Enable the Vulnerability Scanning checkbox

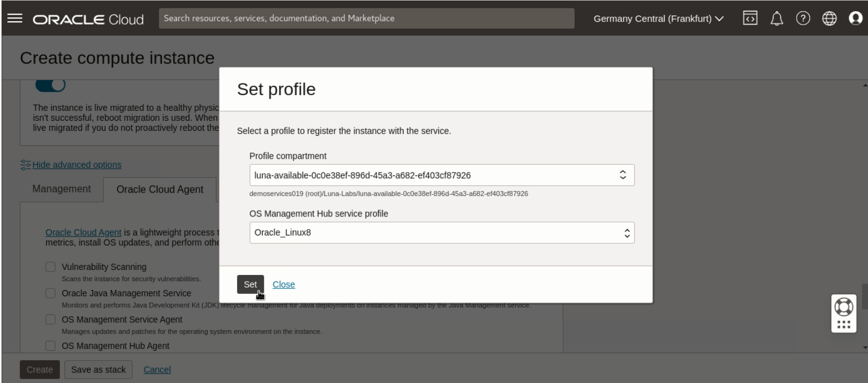pyautogui.click(x=51, y=267)
